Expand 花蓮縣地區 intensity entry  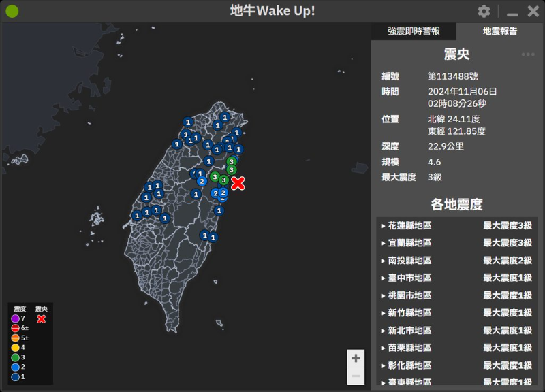click(456, 226)
